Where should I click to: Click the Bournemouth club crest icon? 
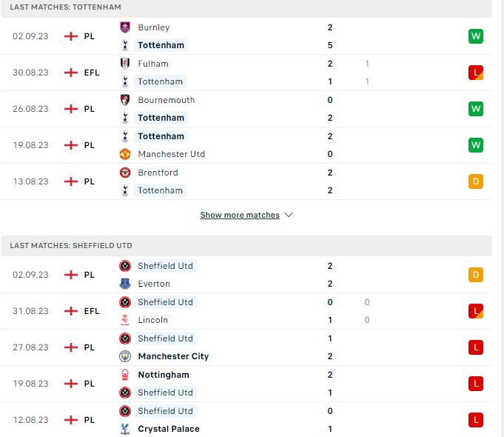pyautogui.click(x=125, y=100)
